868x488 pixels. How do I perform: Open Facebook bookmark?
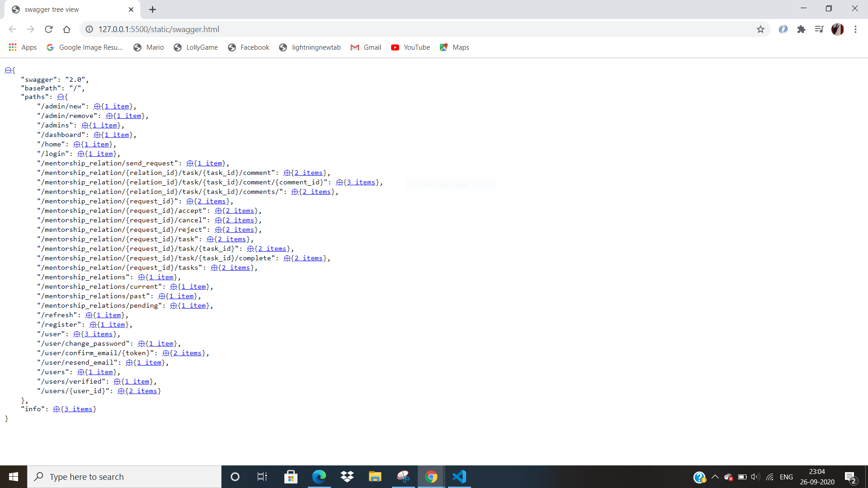click(x=249, y=47)
